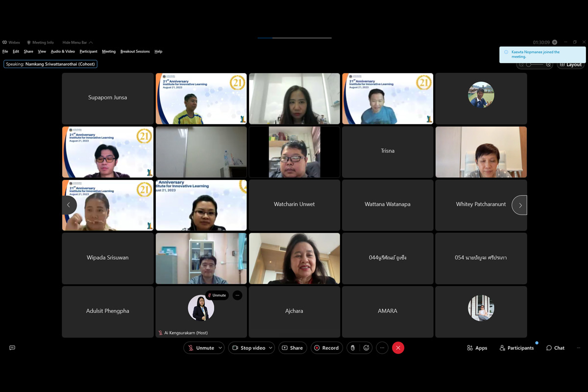Go to next page of participant videos
The image size is (588, 392).
[520, 205]
